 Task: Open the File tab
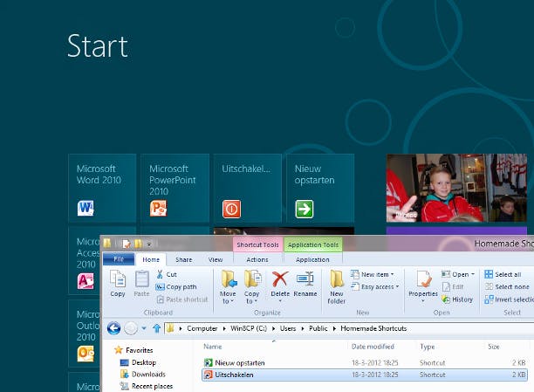(119, 259)
